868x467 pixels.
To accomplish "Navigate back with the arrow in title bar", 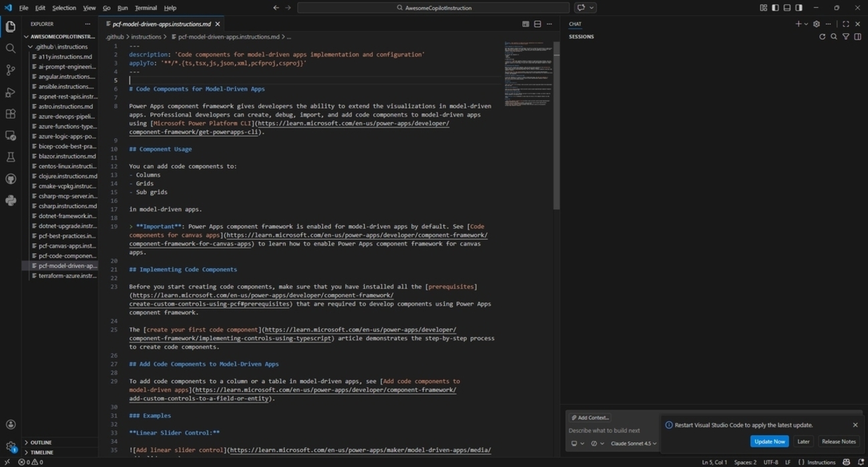I will tap(276, 8).
